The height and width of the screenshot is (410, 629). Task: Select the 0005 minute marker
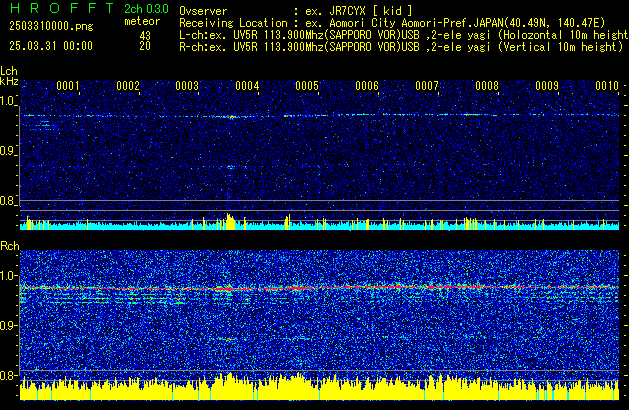(x=307, y=86)
